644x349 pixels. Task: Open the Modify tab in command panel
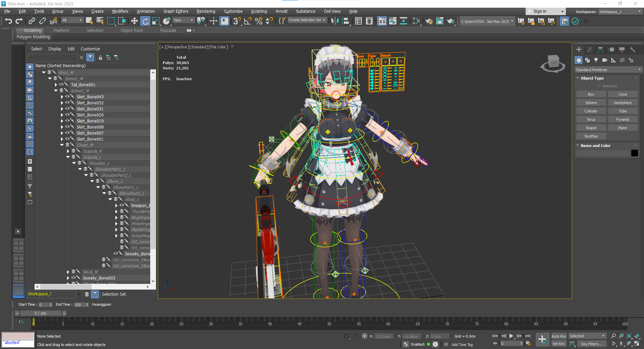pos(590,49)
